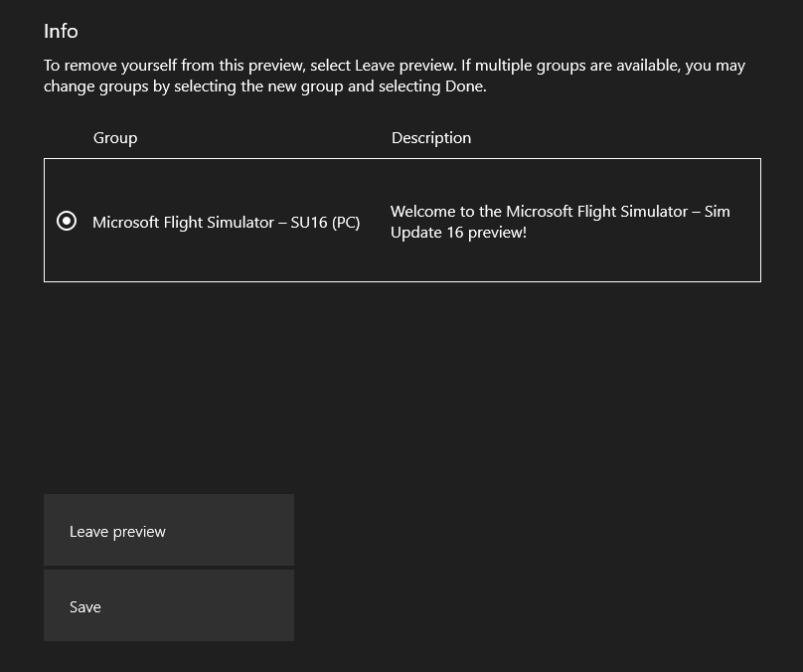
Task: Select the Microsoft Flight Simulator SU16 radio button
Action: click(67, 221)
